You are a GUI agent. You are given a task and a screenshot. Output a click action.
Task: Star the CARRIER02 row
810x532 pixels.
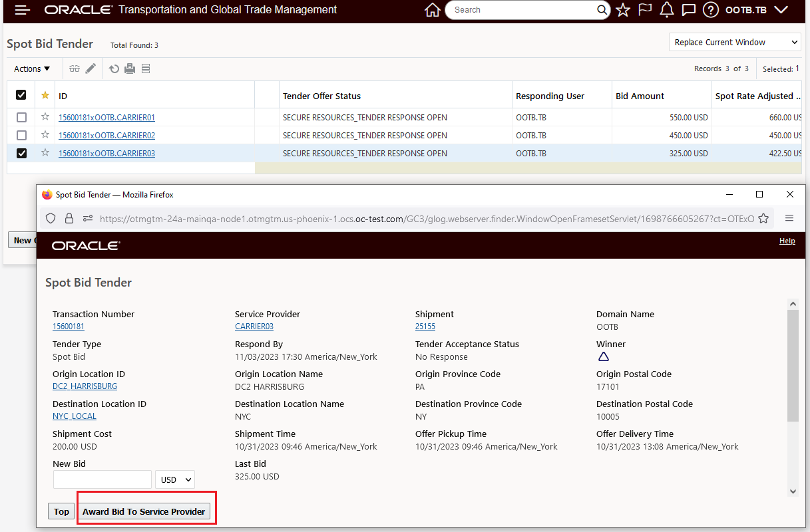click(45, 135)
